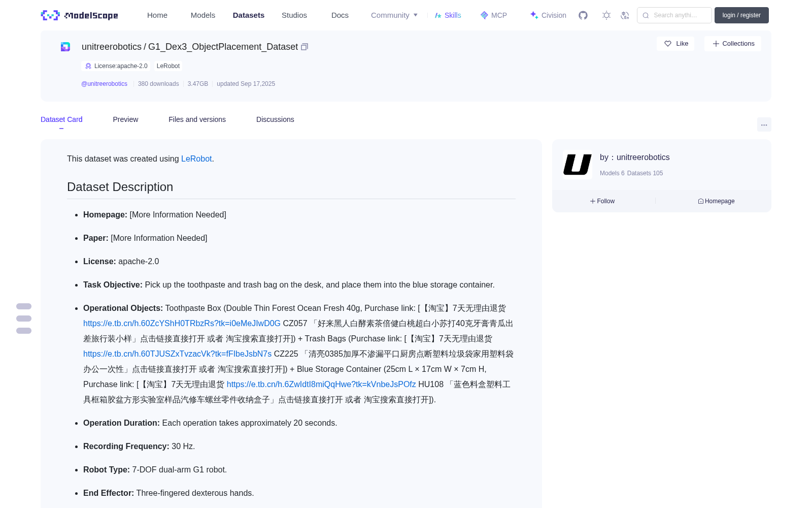Viewport: 812px width, 508px height.
Task: Open the trash bags Taobao link
Action: pyautogui.click(x=177, y=354)
